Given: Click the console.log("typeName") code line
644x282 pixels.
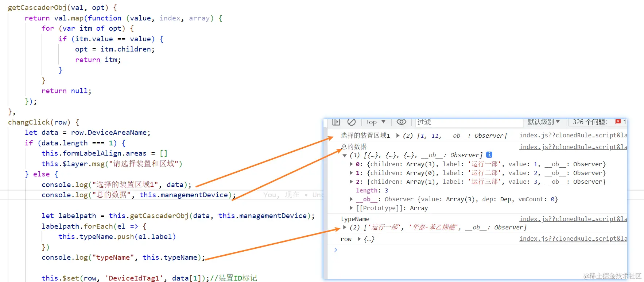Looking at the screenshot, I should 123,258.
